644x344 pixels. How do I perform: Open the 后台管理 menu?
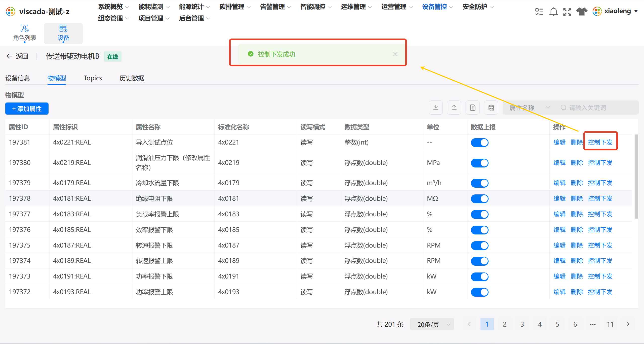click(194, 18)
